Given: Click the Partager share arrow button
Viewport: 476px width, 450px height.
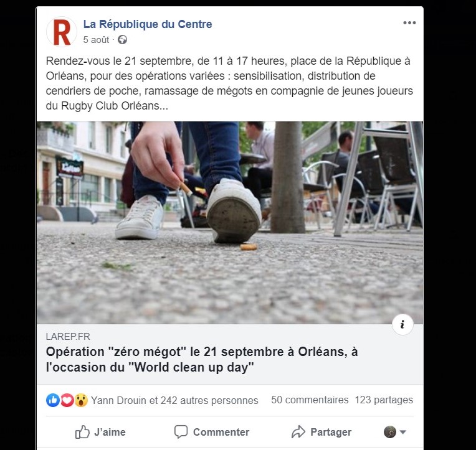Looking at the screenshot, I should (x=321, y=432).
